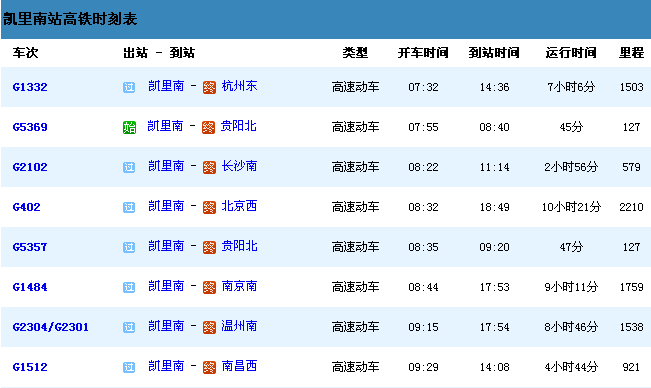Click the 过 icon in the G2102 row
Screen dimensions: 651x388
(x=129, y=167)
